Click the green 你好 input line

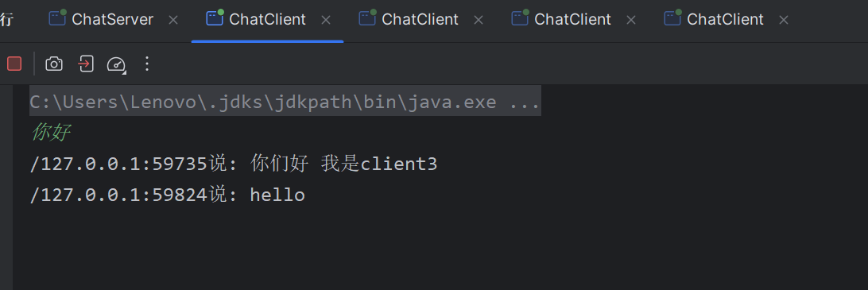(x=50, y=133)
